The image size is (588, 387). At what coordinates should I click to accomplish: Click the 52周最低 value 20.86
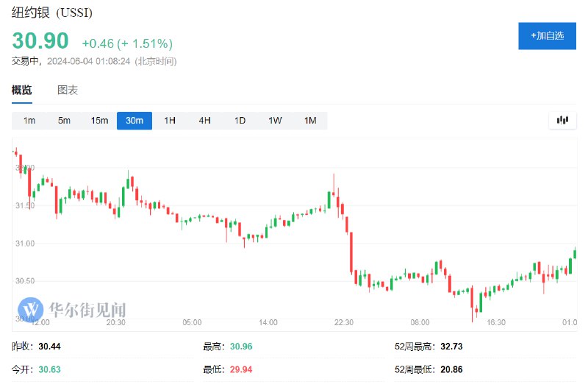click(x=451, y=369)
